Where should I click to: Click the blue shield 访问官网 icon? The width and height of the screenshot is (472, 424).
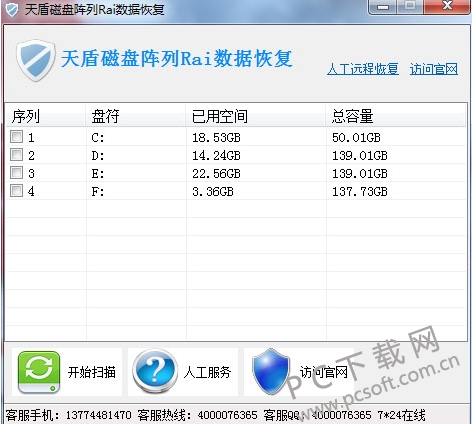pos(270,372)
